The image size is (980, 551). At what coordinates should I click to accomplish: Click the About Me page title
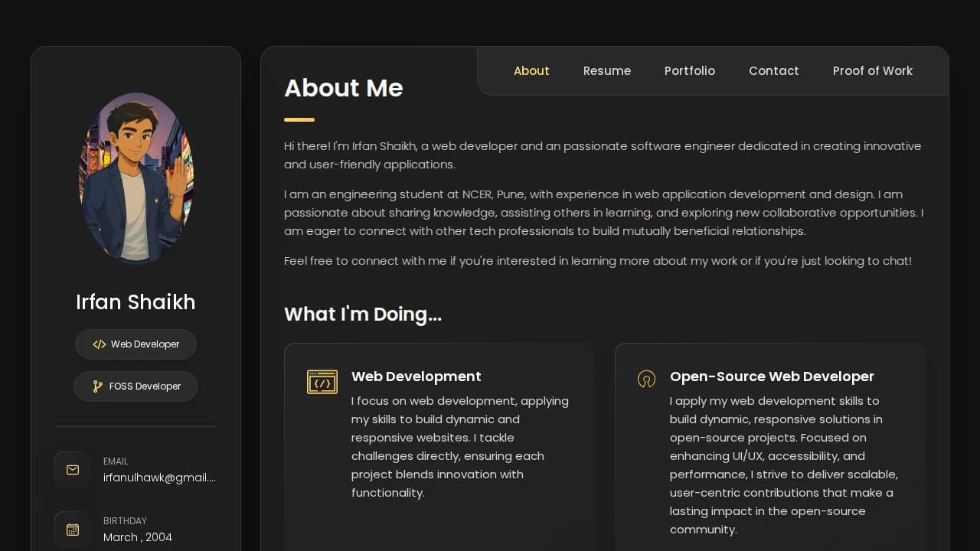tap(343, 88)
